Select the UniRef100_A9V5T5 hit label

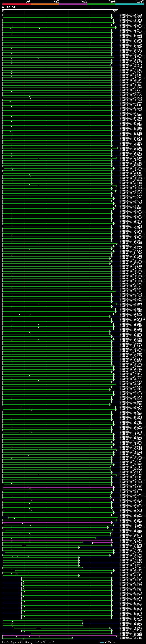pos(131,65)
